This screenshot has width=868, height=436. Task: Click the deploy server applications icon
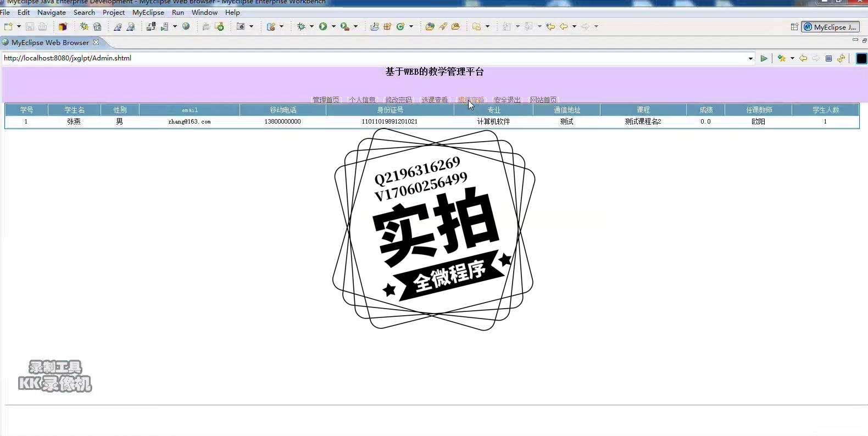[151, 26]
